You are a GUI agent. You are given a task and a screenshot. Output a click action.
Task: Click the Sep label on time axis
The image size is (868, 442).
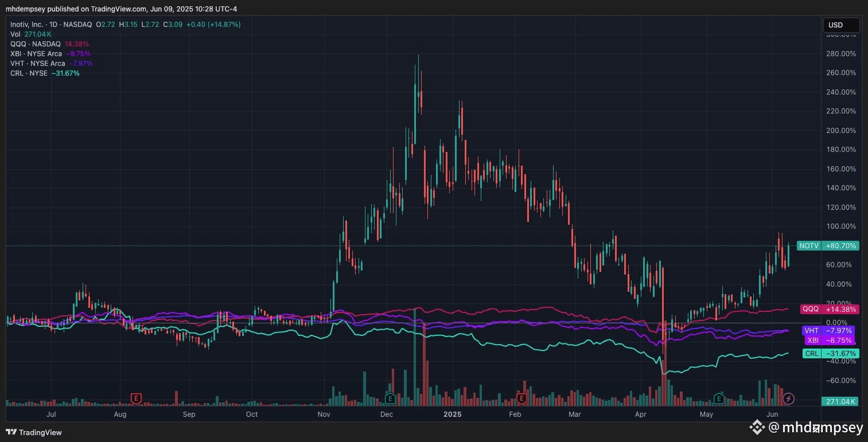(x=189, y=414)
